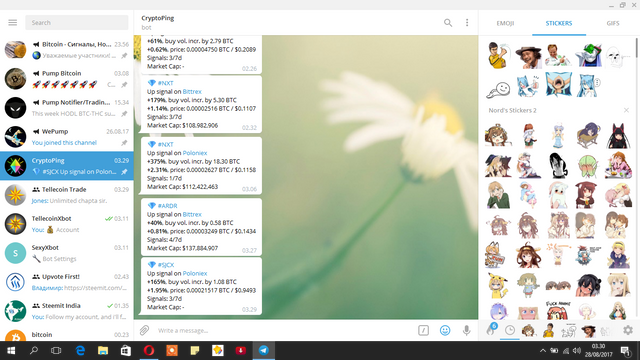This screenshot has height=360, width=640.
Task: Open the Action Center notifications icon
Action: (x=625, y=351)
